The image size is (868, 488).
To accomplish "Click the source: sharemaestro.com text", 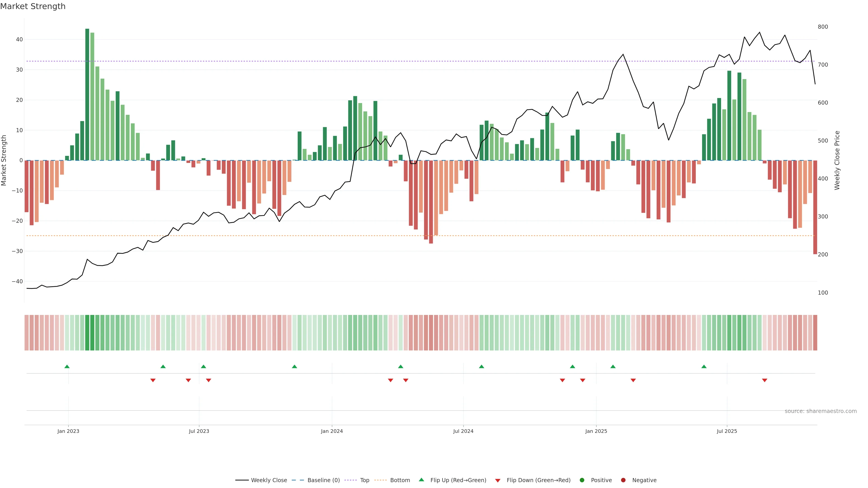I will pyautogui.click(x=821, y=411).
